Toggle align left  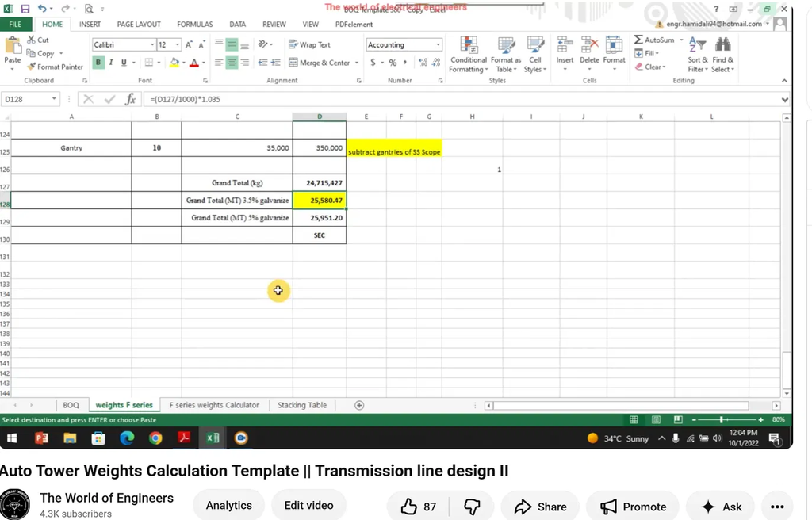[x=219, y=63]
